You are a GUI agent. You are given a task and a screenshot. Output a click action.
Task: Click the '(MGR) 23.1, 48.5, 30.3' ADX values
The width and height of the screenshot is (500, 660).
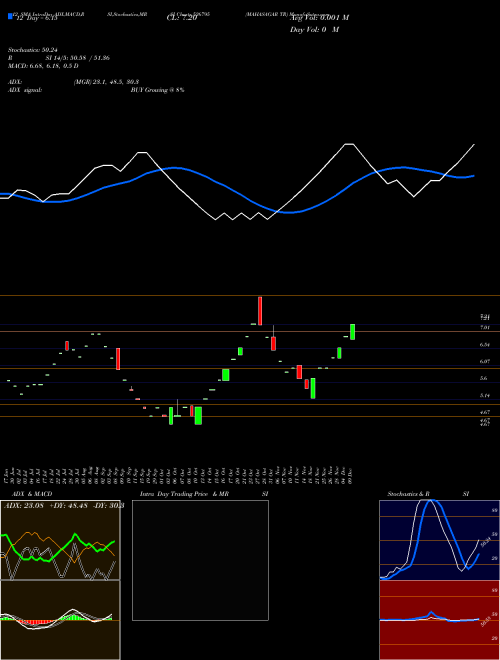point(106,82)
